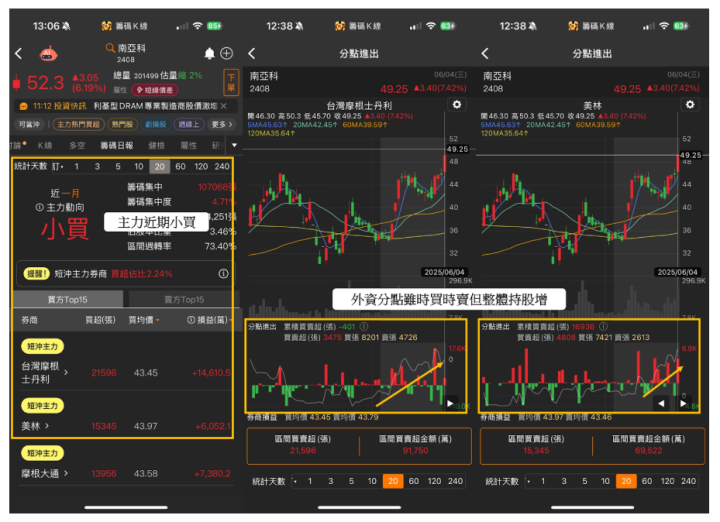Screen dimensions: 720x522
Task: Switch to the 健檢 tab
Action: [x=157, y=146]
